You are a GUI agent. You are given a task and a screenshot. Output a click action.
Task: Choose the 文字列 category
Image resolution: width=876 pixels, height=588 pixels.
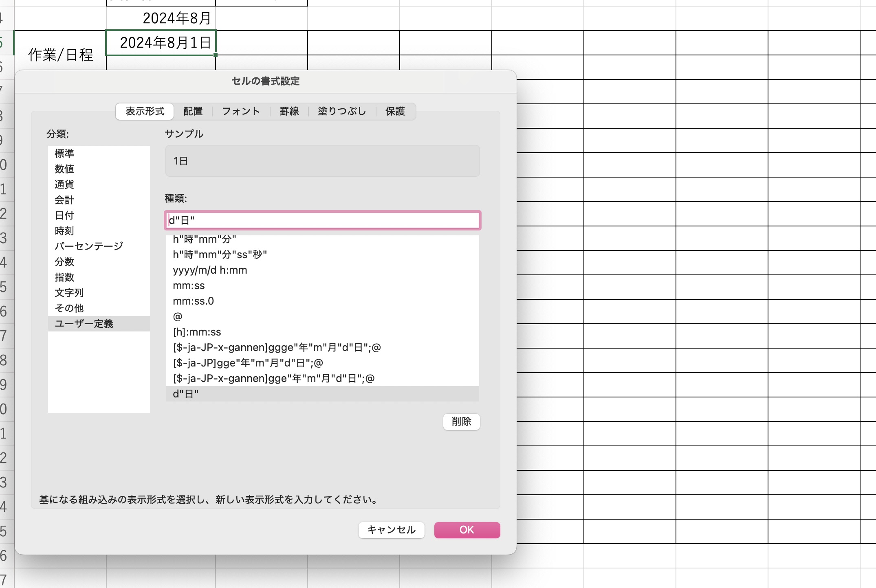pyautogui.click(x=99, y=293)
